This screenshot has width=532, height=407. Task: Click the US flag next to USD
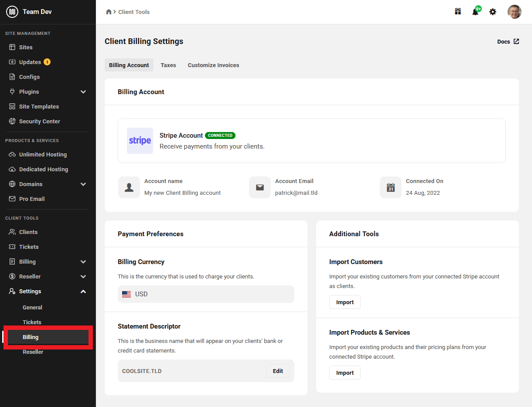point(126,294)
